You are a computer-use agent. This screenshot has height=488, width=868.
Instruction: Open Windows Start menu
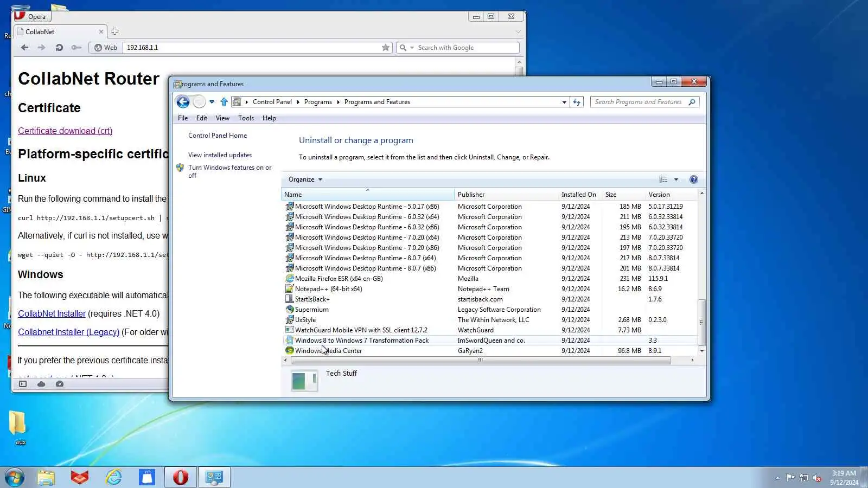[14, 478]
